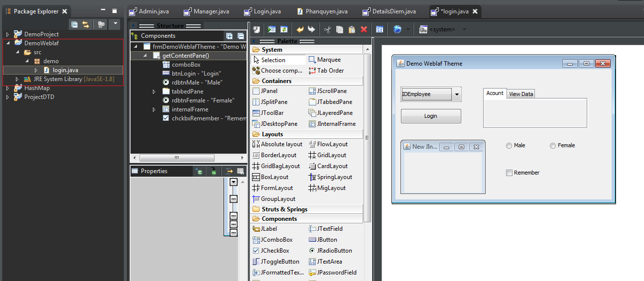Screen dimensions: 644x281
Task: Click Package Explorer filter/working set icon
Action: coord(101,24)
